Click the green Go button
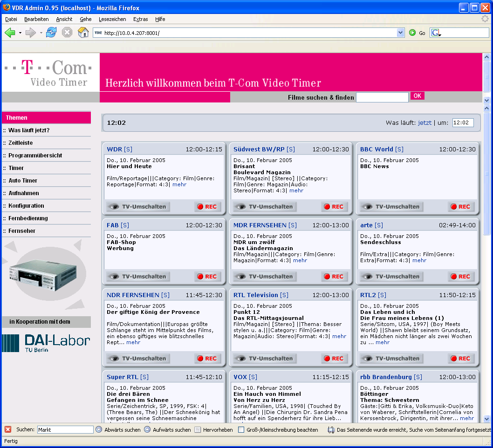Image resolution: width=493 pixels, height=448 pixels. [x=417, y=33]
